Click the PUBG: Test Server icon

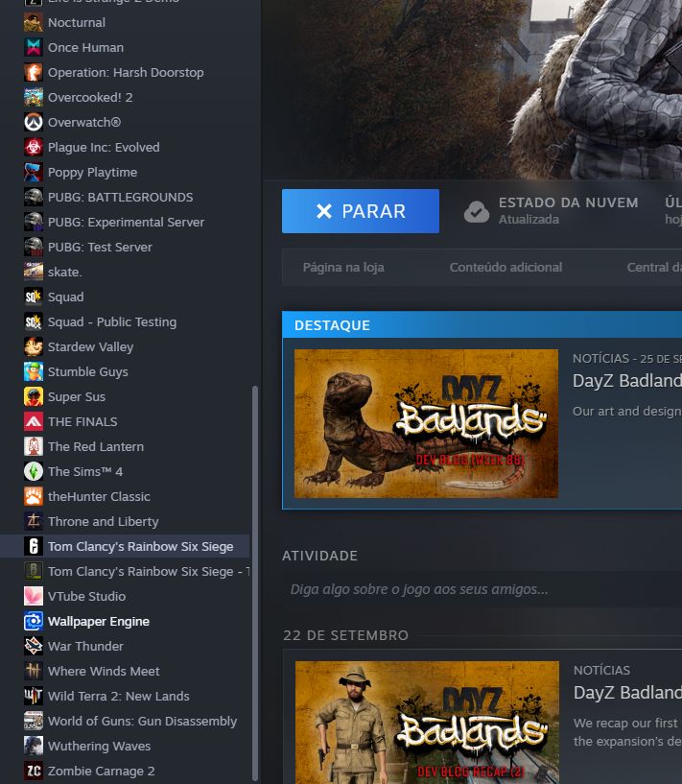34,247
